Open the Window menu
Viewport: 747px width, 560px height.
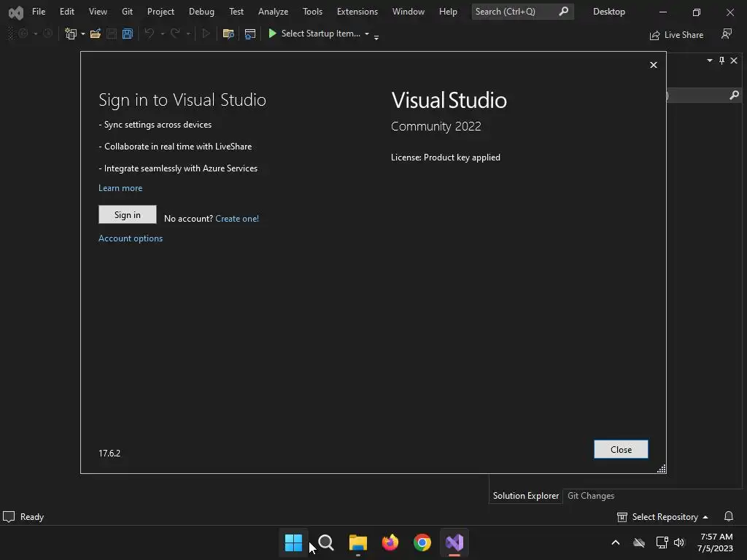pyautogui.click(x=409, y=12)
